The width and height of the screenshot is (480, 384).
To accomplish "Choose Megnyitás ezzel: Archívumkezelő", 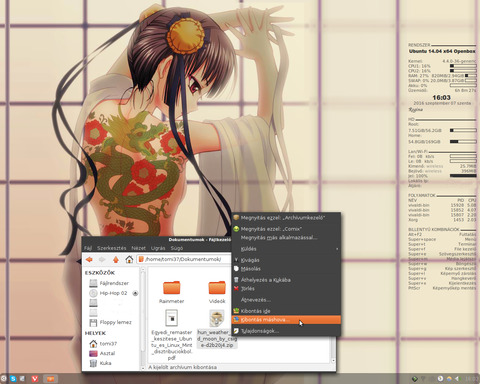I will 286,218.
